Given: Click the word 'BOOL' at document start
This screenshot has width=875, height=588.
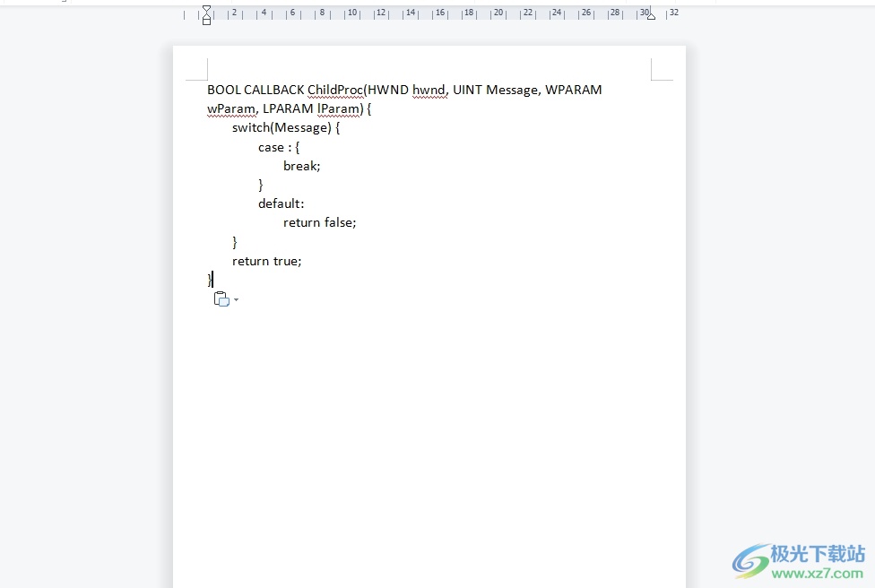Looking at the screenshot, I should 224,90.
